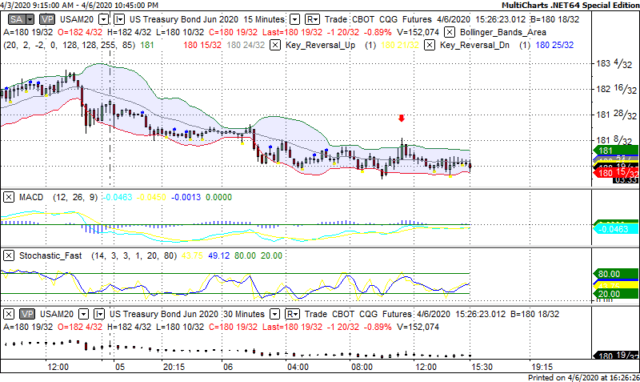The height and width of the screenshot is (382, 640).
Task: Click the Stochastic parameters (14, 3, 3, 1, 20, 80)
Action: (x=134, y=256)
